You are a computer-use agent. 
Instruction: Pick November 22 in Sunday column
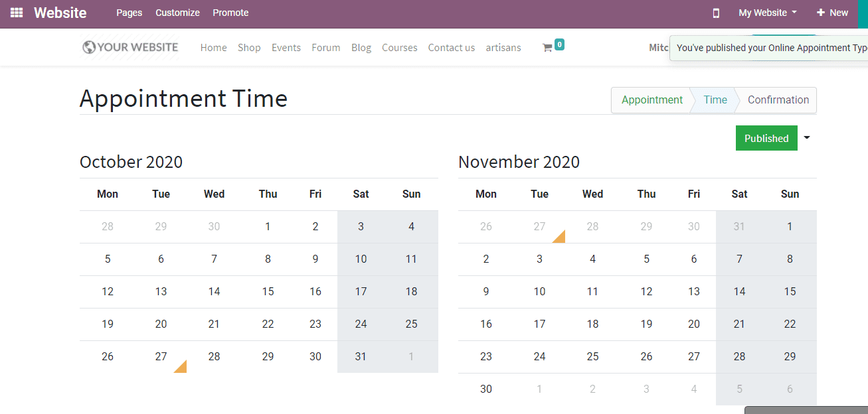pyautogui.click(x=790, y=324)
